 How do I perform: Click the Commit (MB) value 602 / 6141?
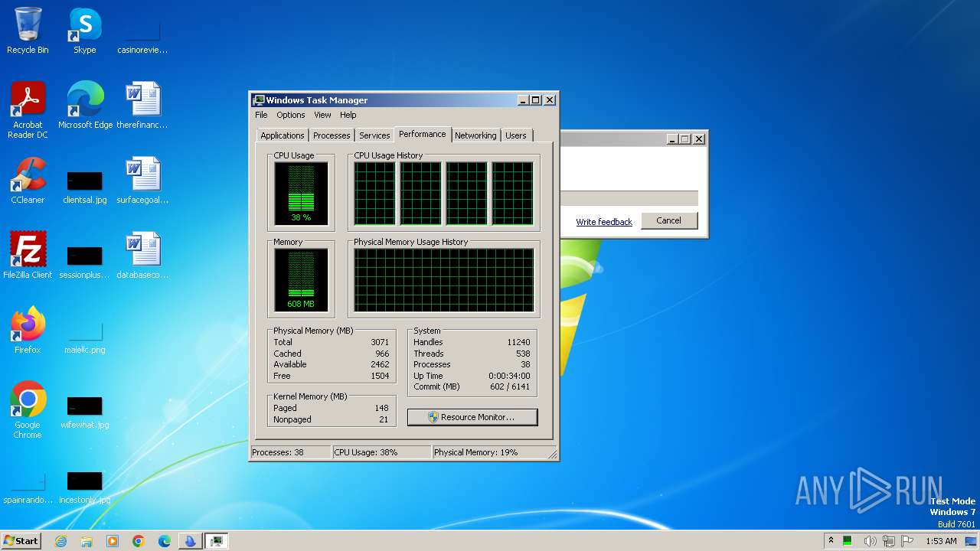(510, 386)
